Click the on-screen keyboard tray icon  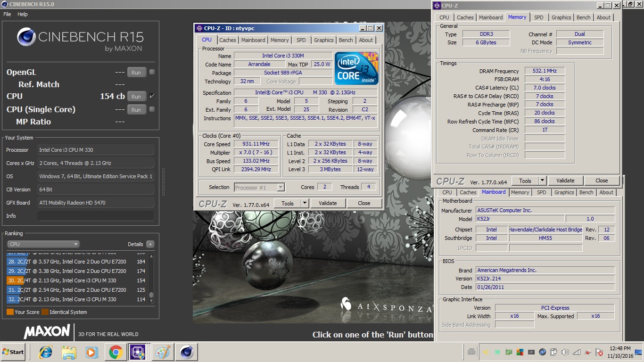pos(471,352)
